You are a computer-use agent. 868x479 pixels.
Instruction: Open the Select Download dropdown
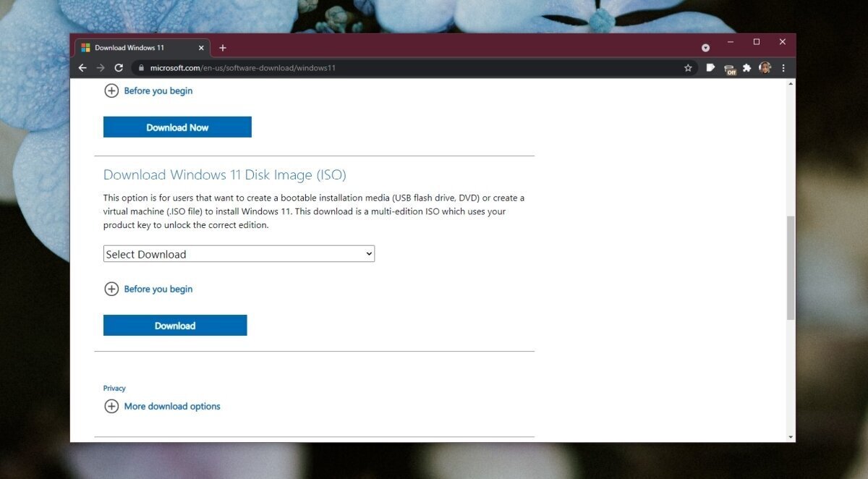pyautogui.click(x=239, y=253)
